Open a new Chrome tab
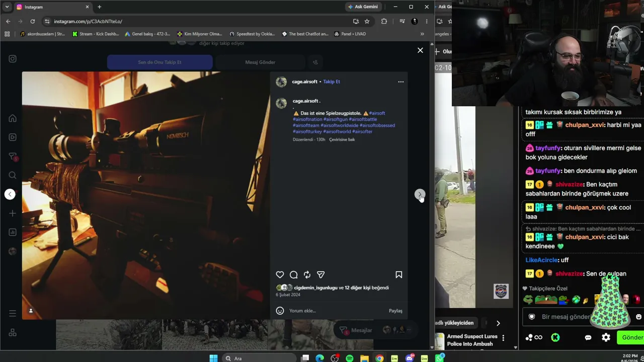 (x=99, y=7)
